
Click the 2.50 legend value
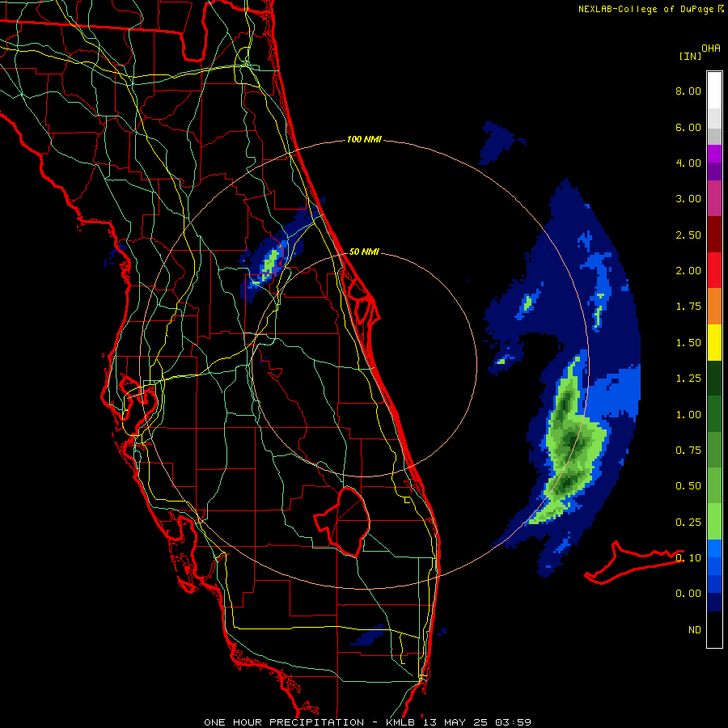[688, 235]
